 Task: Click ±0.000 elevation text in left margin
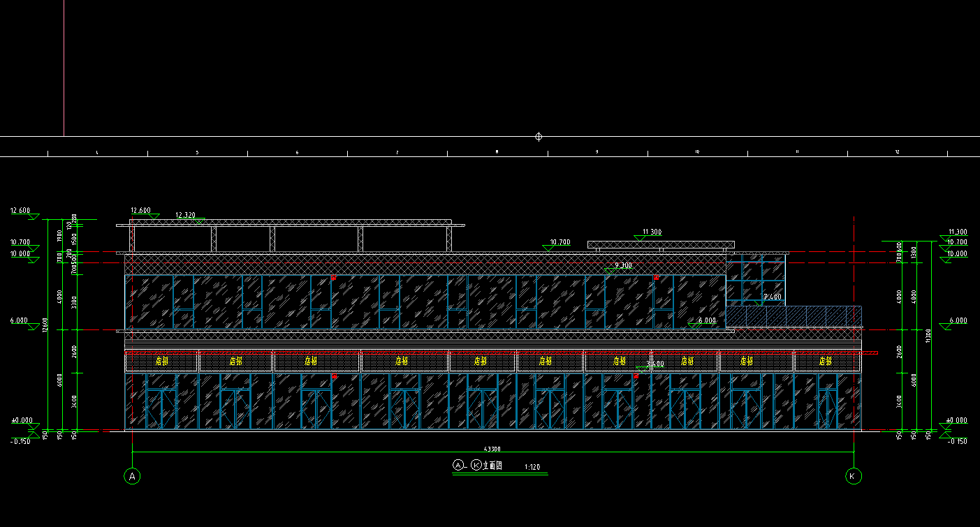(x=22, y=420)
